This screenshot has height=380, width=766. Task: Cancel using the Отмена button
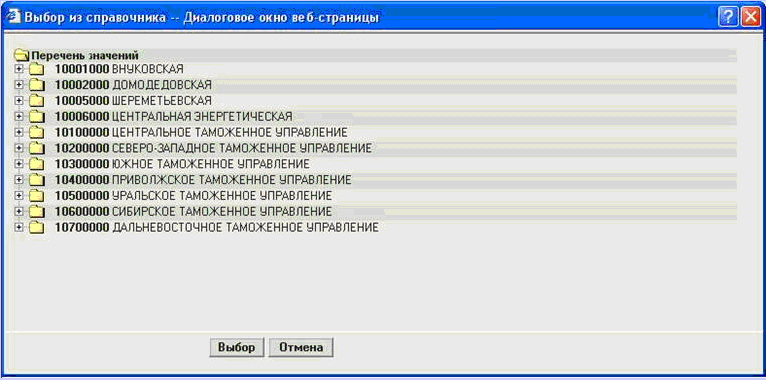[x=301, y=347]
